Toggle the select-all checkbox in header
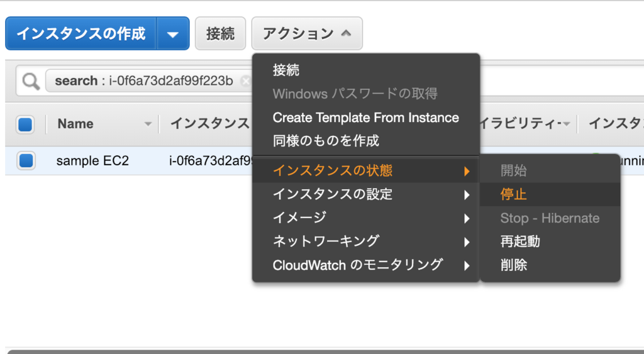This screenshot has height=354, width=644. tap(25, 124)
